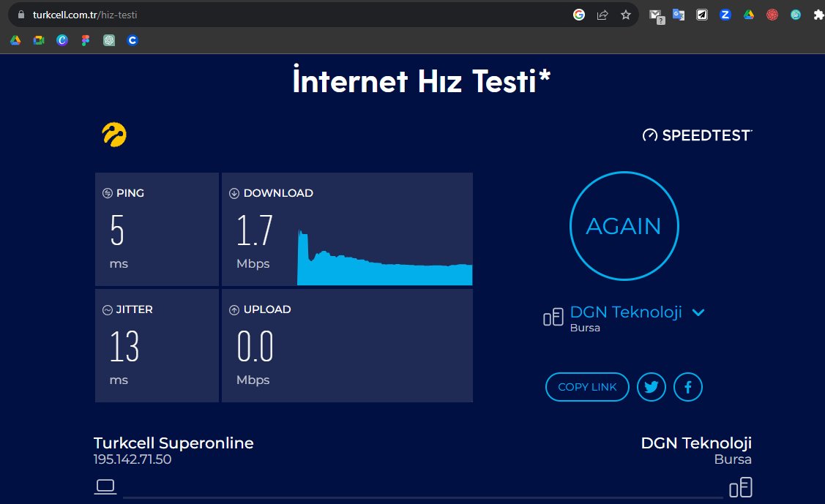The width and height of the screenshot is (825, 504).
Task: Click the DOWNLOAD label
Action: (278, 193)
